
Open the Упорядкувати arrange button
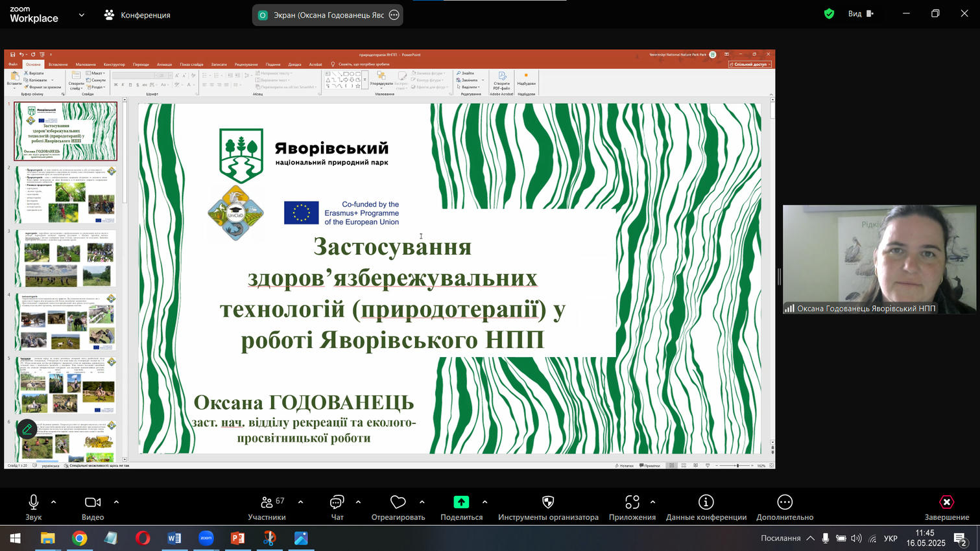coord(381,79)
